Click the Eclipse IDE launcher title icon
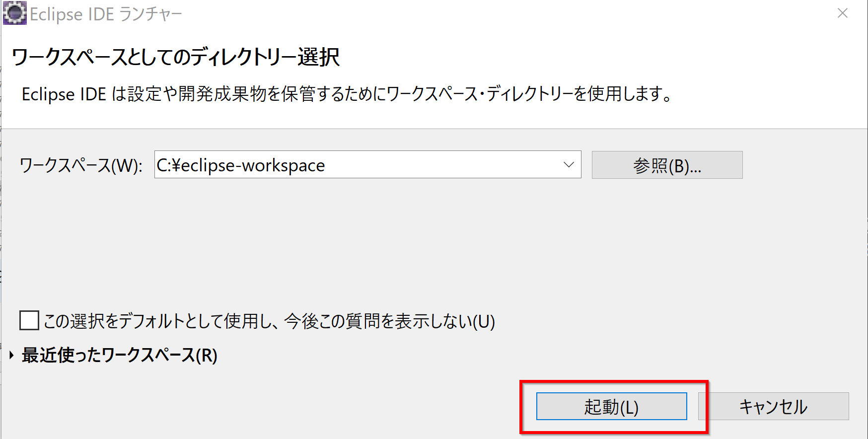This screenshot has height=439, width=868. pos(15,13)
